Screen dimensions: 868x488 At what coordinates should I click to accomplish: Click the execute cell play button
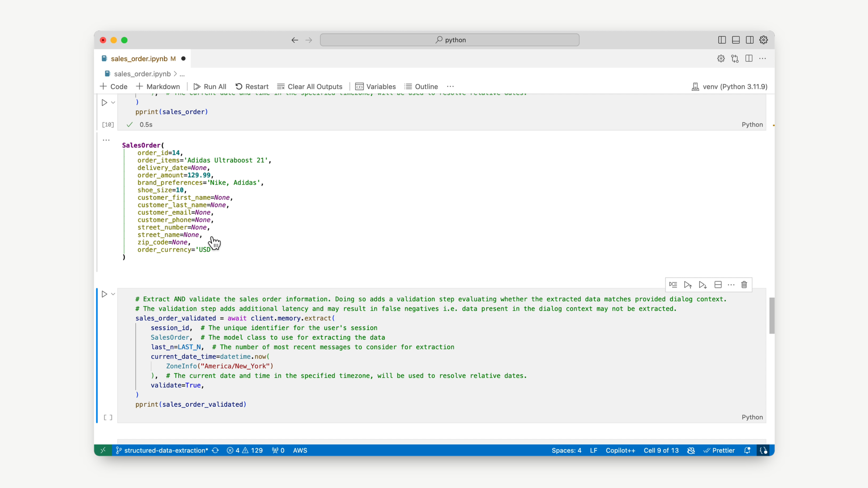pos(105,294)
